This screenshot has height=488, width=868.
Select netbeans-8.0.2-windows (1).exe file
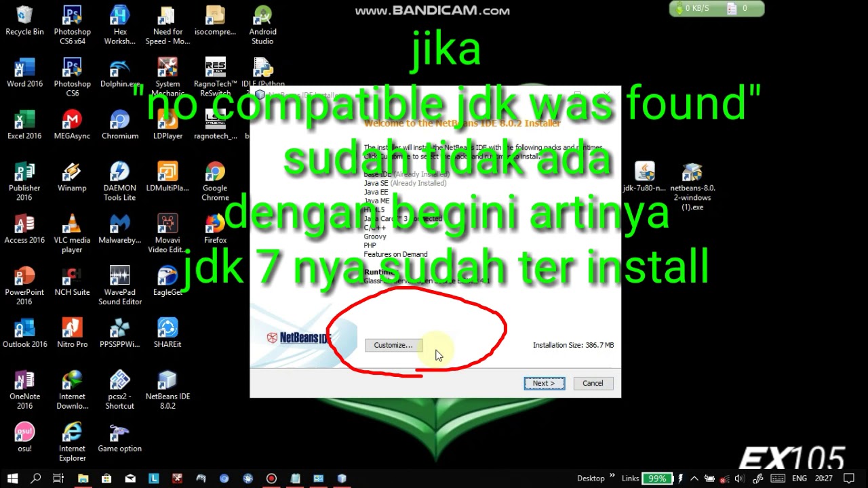click(692, 186)
